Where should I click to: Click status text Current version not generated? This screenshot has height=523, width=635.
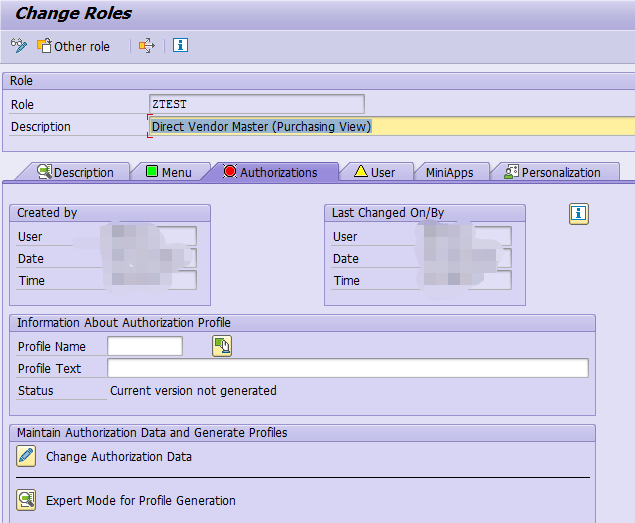click(x=193, y=391)
